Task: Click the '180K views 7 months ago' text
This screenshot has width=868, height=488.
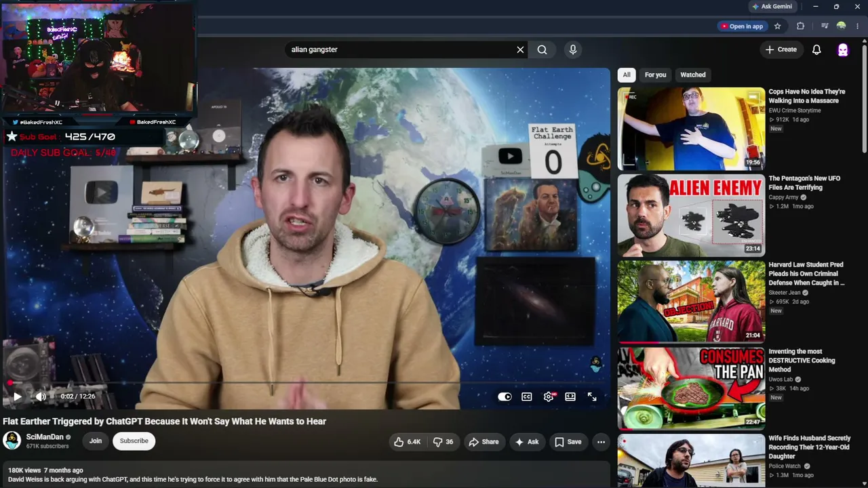Action: click(x=45, y=470)
